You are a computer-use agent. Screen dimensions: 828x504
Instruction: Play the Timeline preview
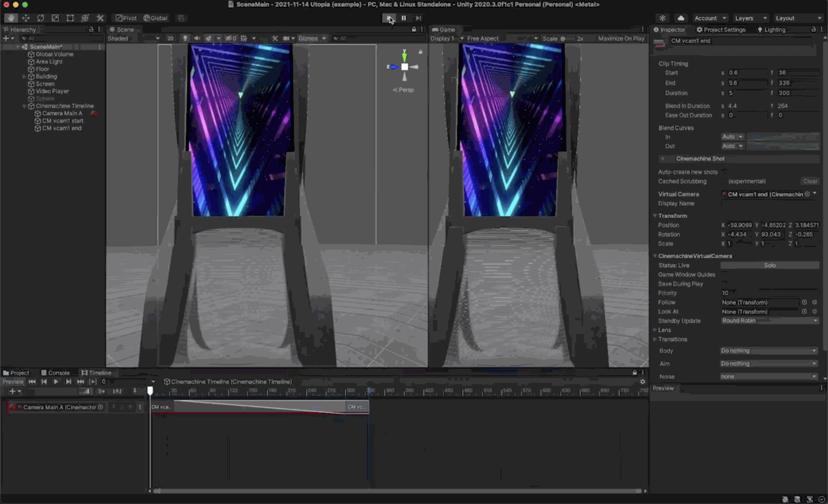tap(56, 382)
